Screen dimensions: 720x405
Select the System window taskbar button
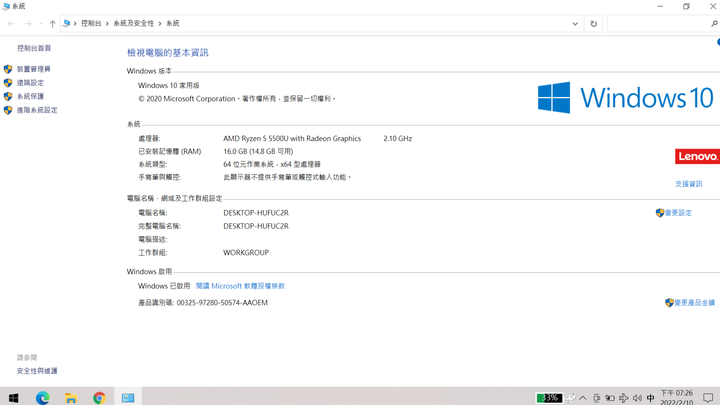[128, 398]
